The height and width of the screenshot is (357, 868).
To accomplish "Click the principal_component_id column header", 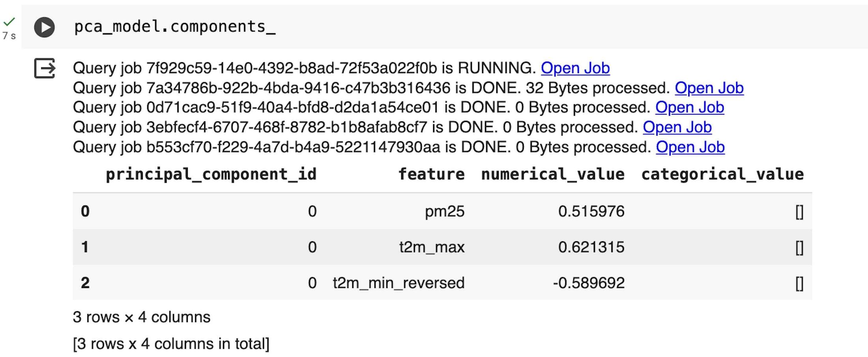I will (211, 174).
